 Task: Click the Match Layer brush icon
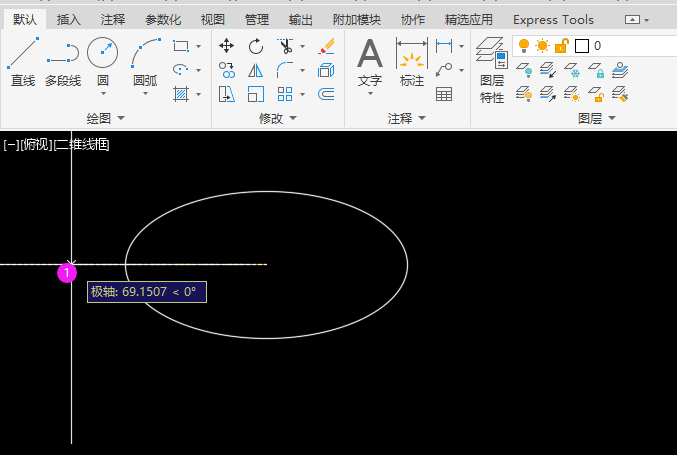(x=620, y=94)
